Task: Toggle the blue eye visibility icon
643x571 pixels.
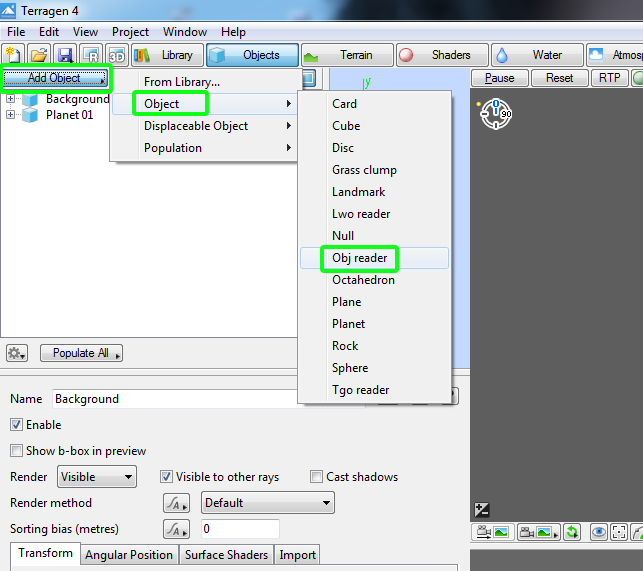Action: point(598,532)
